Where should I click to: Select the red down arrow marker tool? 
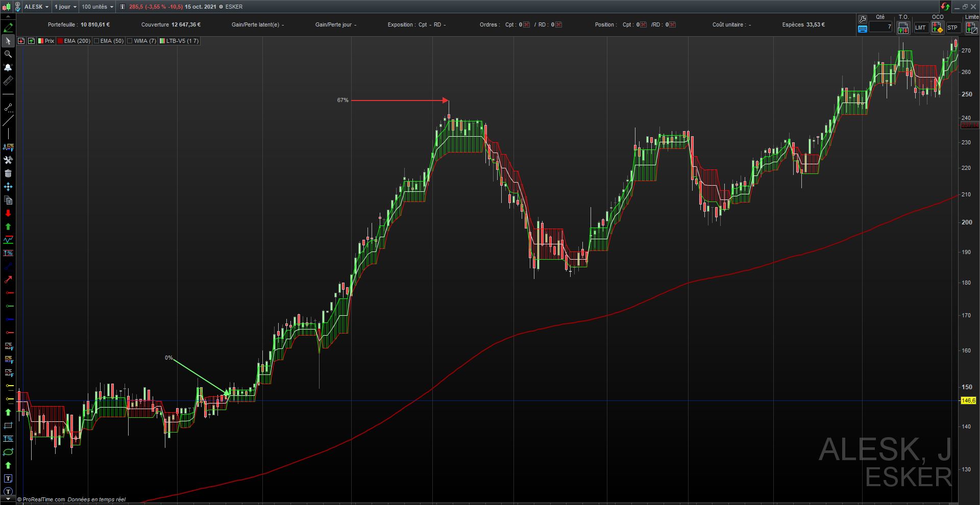point(8,213)
